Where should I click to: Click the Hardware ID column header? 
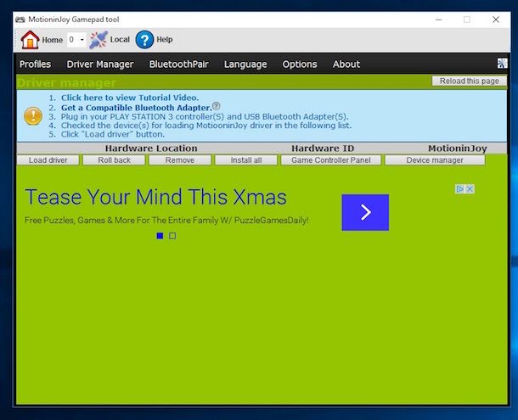[x=323, y=148]
